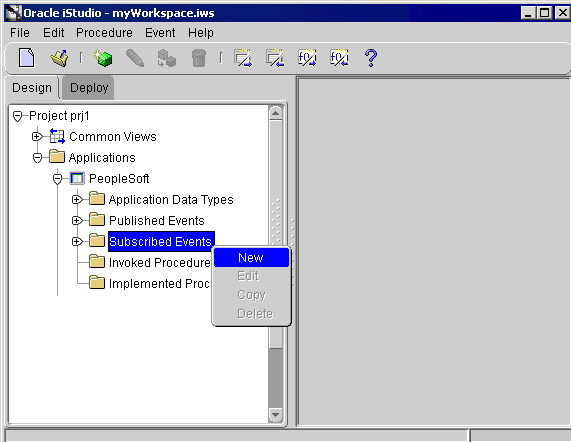Viewport: 571px width, 442px height.
Task: Click the first event toolbar icon with right arrow
Action: pyautogui.click(x=243, y=58)
